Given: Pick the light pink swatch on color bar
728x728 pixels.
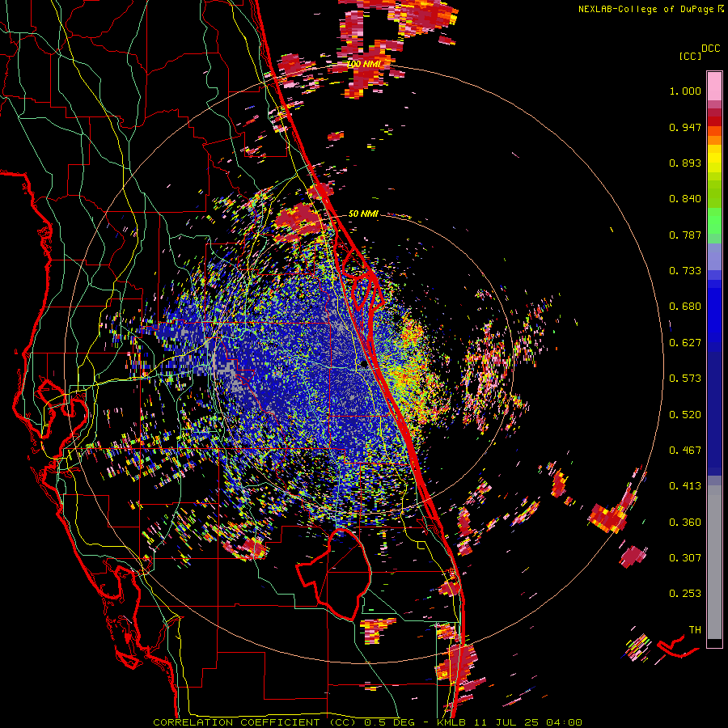Looking at the screenshot, I should coord(714,86).
